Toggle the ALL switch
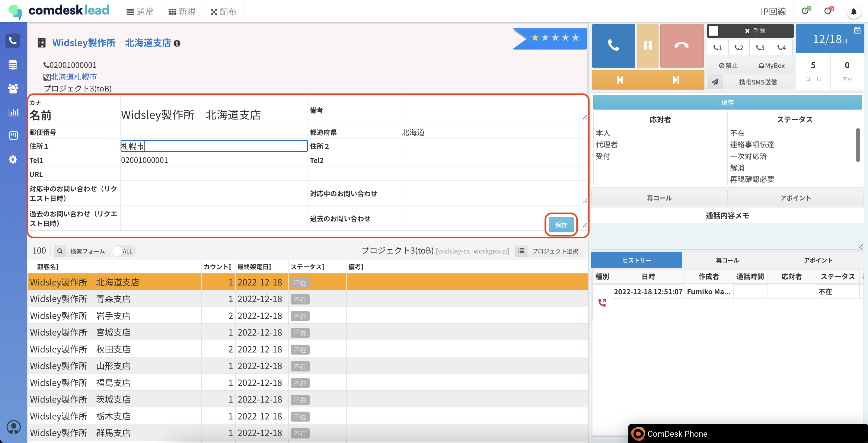 tap(123, 251)
